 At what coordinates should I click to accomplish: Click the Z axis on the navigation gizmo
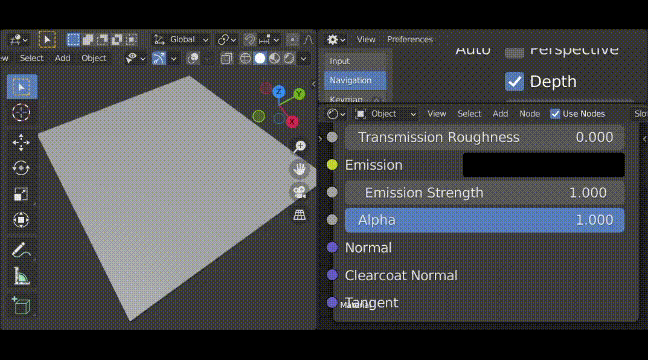click(x=279, y=91)
